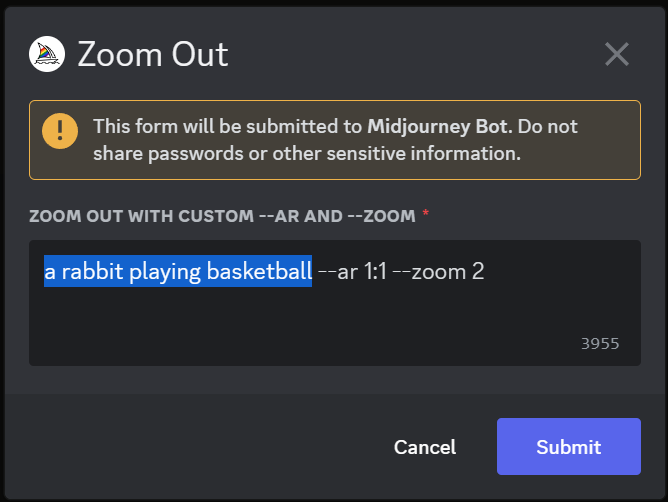Click the 3955 remaining character counter

tap(600, 343)
